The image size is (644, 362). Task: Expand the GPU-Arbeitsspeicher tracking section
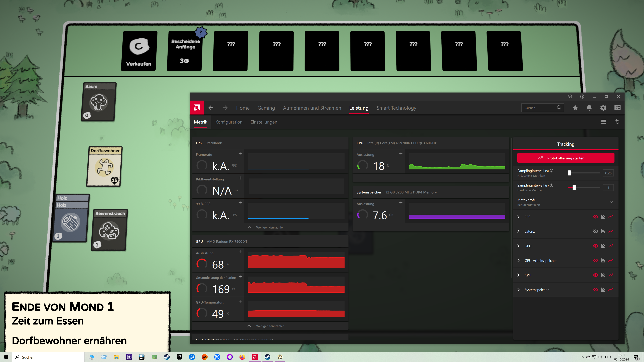(x=518, y=261)
